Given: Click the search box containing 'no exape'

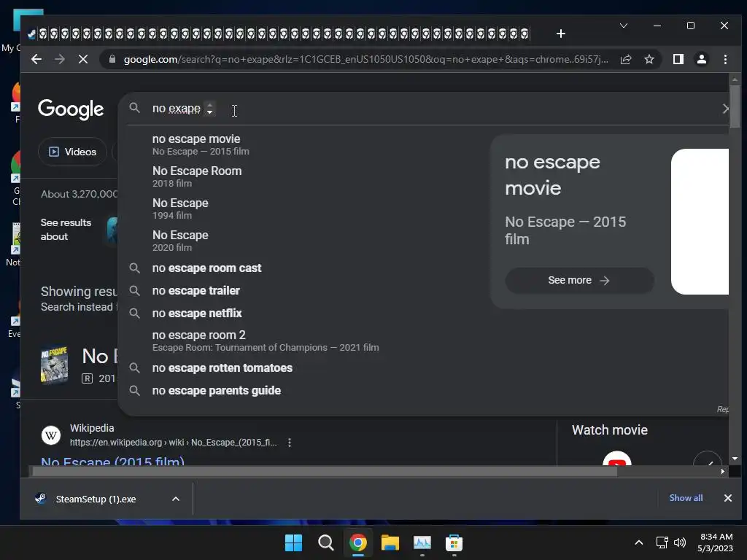Looking at the screenshot, I should coord(424,109).
